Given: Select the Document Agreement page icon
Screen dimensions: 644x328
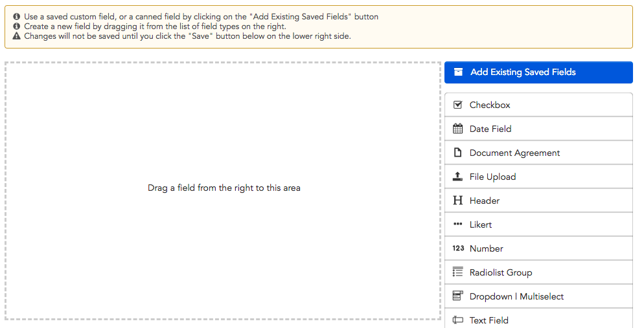Looking at the screenshot, I should click(457, 153).
